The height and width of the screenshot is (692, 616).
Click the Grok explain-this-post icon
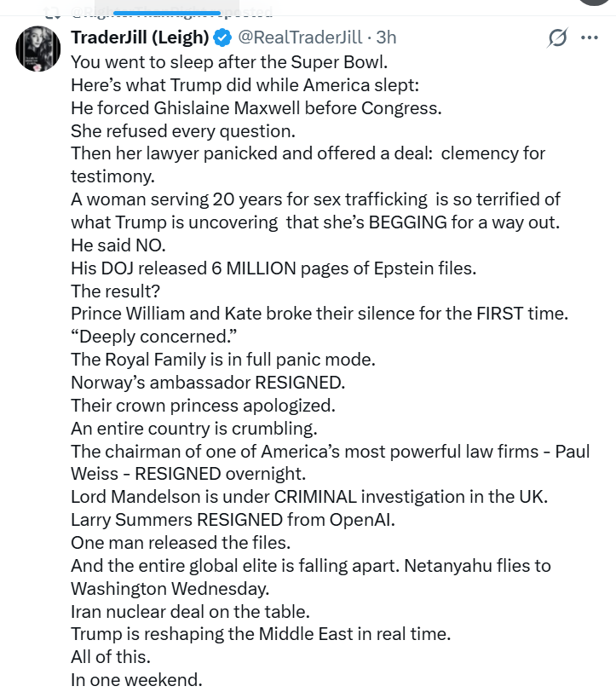[558, 38]
